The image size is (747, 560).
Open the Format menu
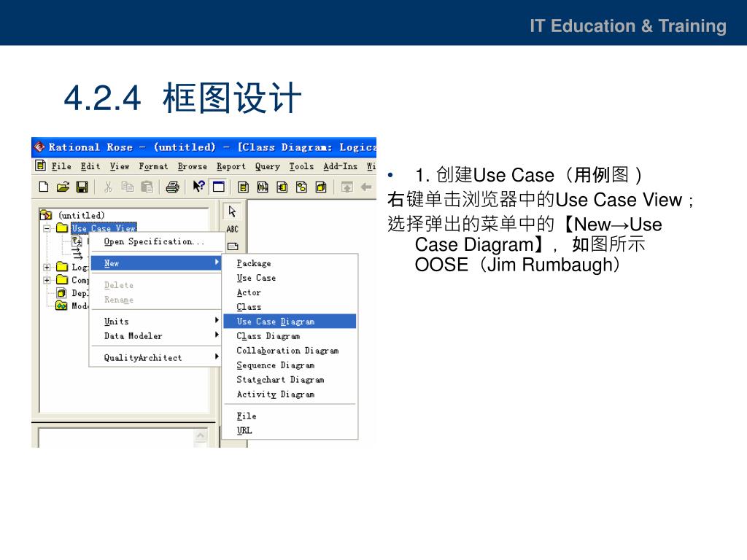153,166
